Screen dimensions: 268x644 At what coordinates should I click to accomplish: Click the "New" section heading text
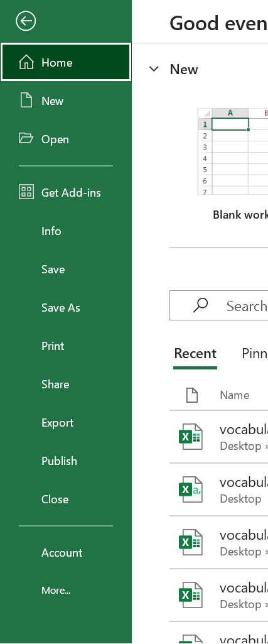click(x=184, y=69)
